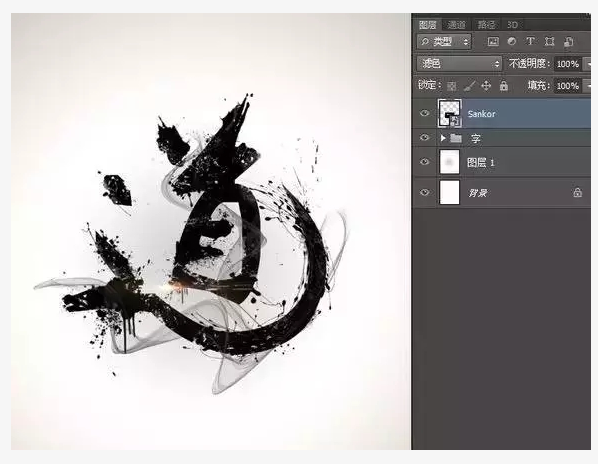The width and height of the screenshot is (598, 464).
Task: Select the 图层 1 layer name
Action: point(481,163)
